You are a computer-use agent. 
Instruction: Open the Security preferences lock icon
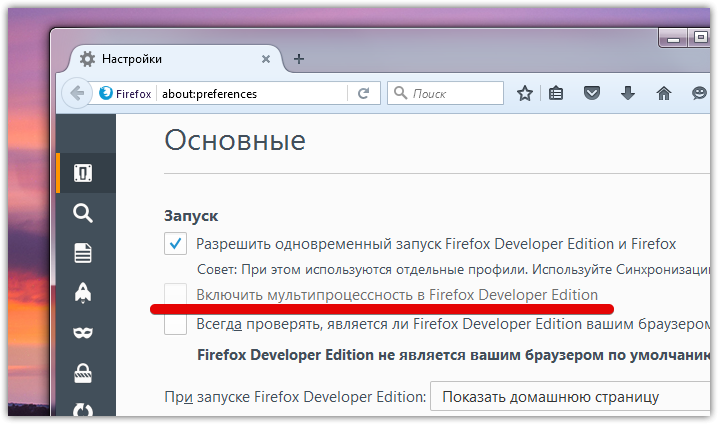point(83,373)
